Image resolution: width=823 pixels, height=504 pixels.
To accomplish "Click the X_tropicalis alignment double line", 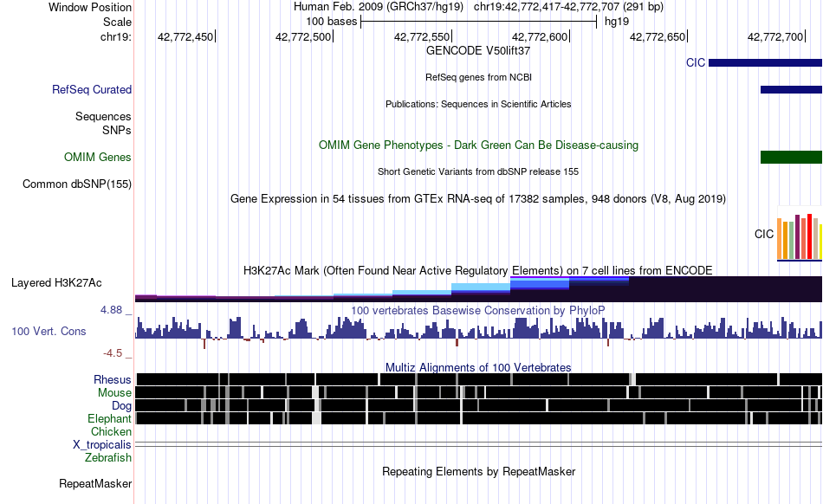I will 478,445.
